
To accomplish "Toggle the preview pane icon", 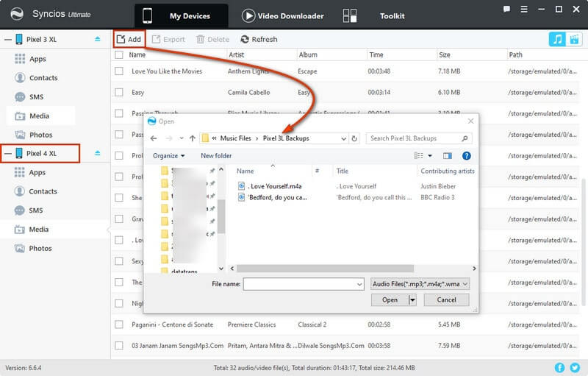I will coord(448,156).
